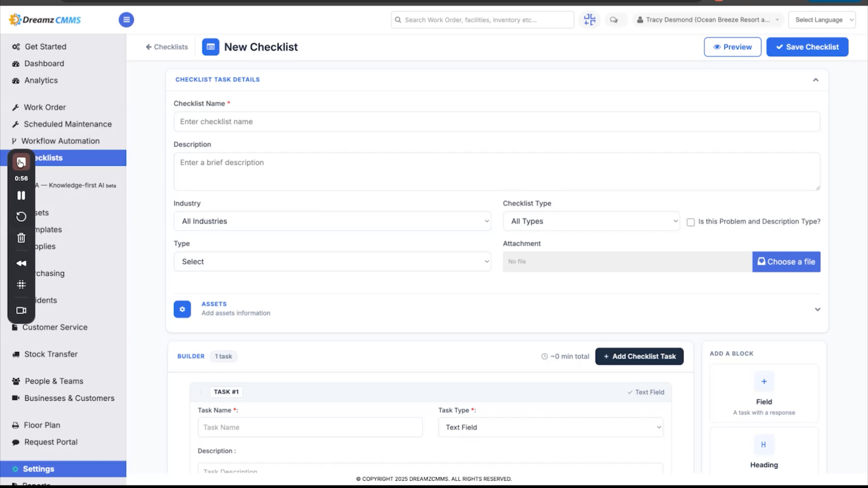Open the Type Select dropdown
868x488 pixels.
(332, 262)
